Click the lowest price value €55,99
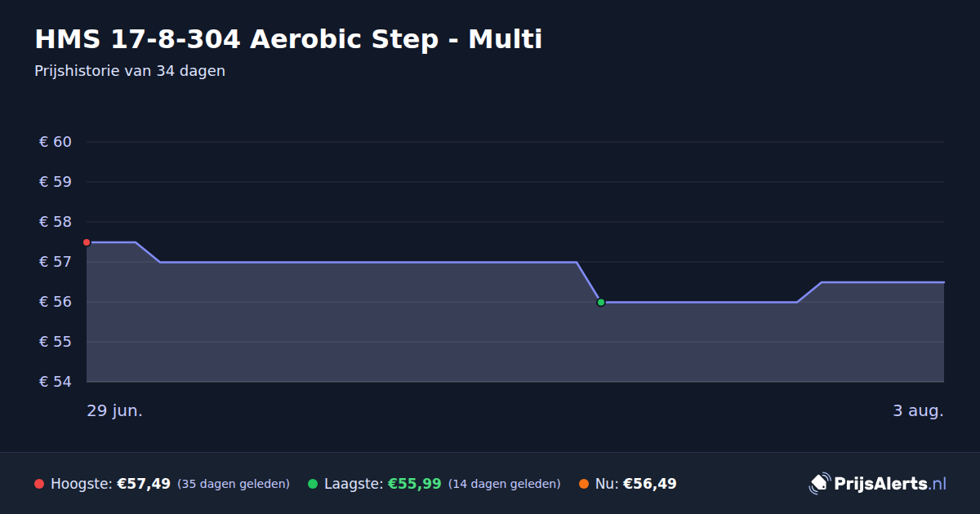This screenshot has width=980, height=514. pos(415,484)
